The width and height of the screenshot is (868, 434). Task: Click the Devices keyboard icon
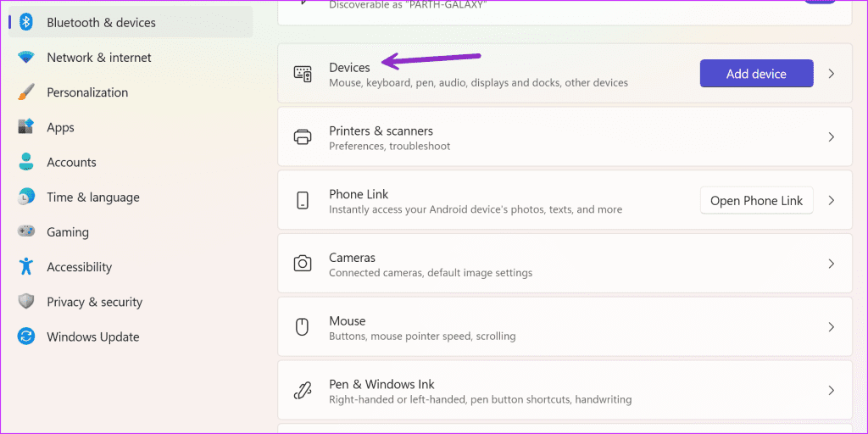(x=303, y=74)
